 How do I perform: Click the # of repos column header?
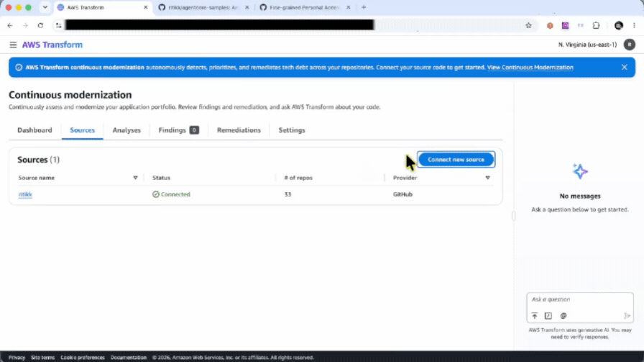tap(298, 178)
